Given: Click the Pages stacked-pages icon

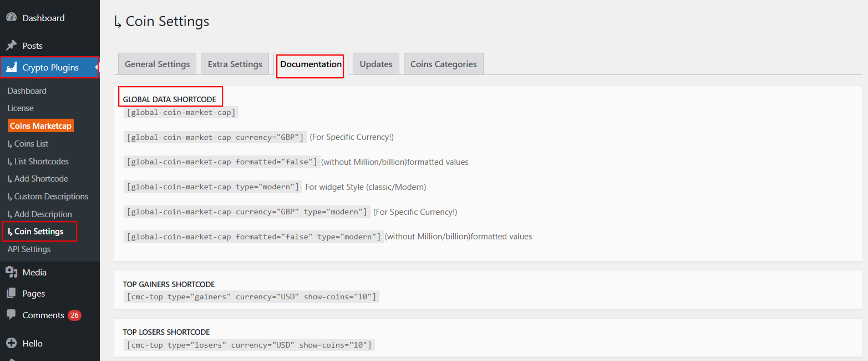Looking at the screenshot, I should [x=12, y=293].
